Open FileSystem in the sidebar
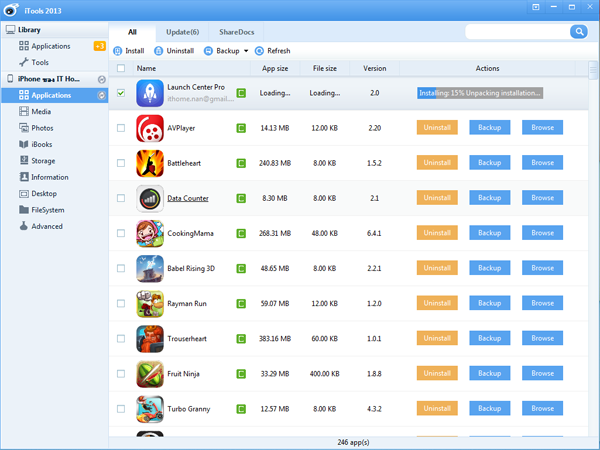Screen dimensions: 600x450 pos(47,210)
